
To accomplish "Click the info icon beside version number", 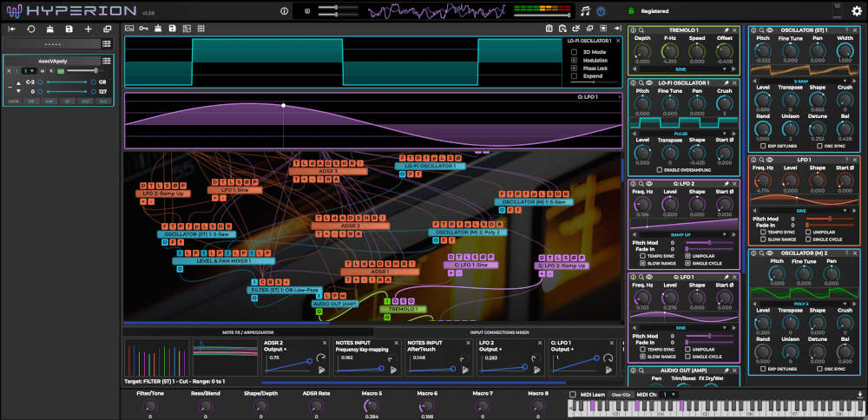I will pyautogui.click(x=284, y=11).
